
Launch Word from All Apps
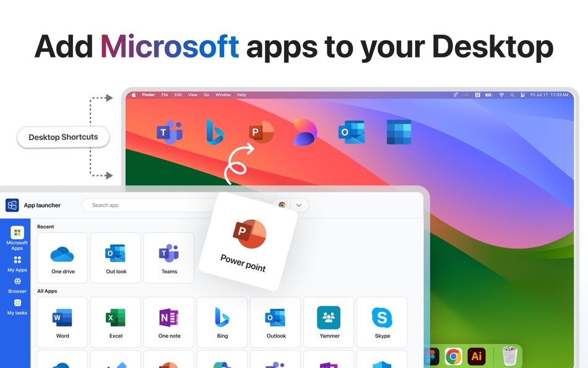(63, 322)
